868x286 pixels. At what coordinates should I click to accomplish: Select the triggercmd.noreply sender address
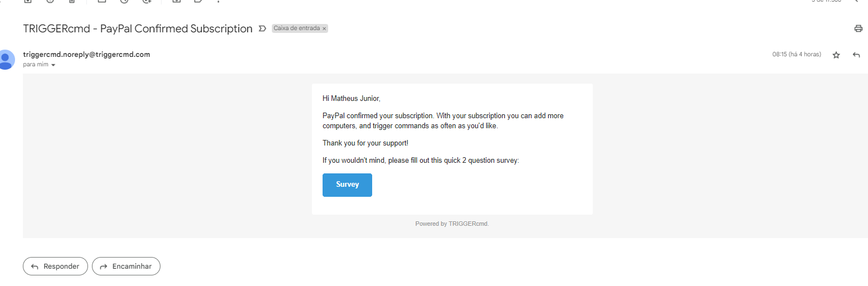pos(86,54)
